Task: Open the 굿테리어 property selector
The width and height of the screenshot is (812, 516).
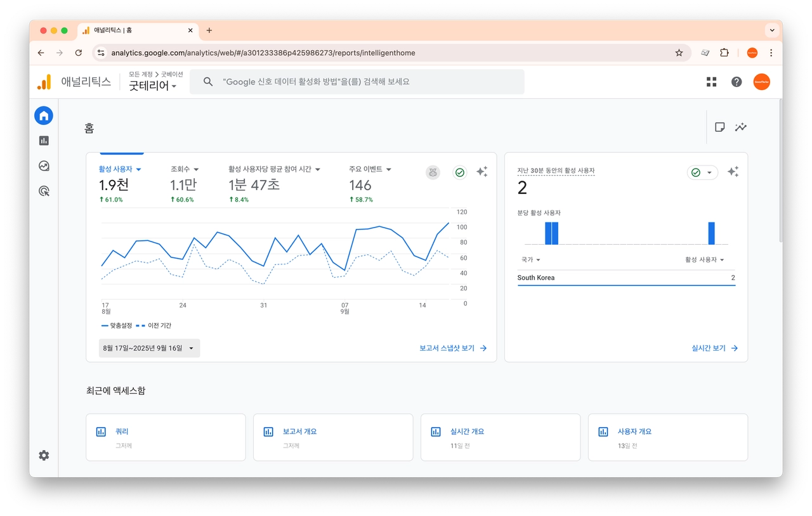Action: [x=153, y=86]
